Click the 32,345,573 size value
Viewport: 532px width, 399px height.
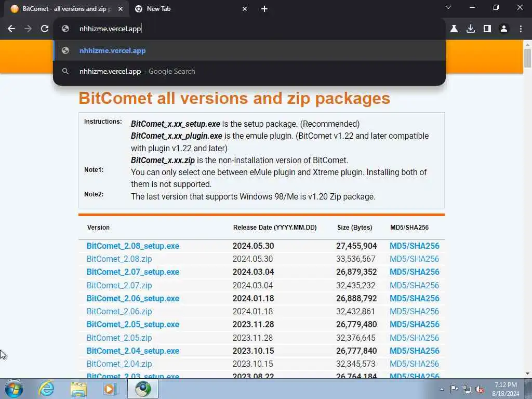355,364
